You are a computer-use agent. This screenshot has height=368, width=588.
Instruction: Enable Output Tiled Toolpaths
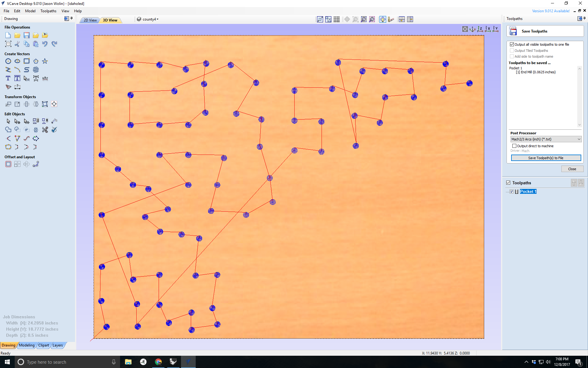point(512,50)
